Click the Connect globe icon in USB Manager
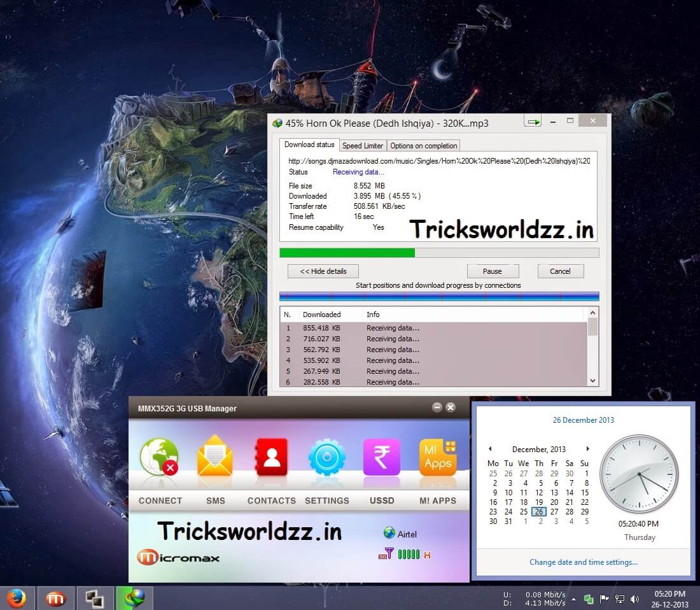The width and height of the screenshot is (700, 610). point(159,457)
